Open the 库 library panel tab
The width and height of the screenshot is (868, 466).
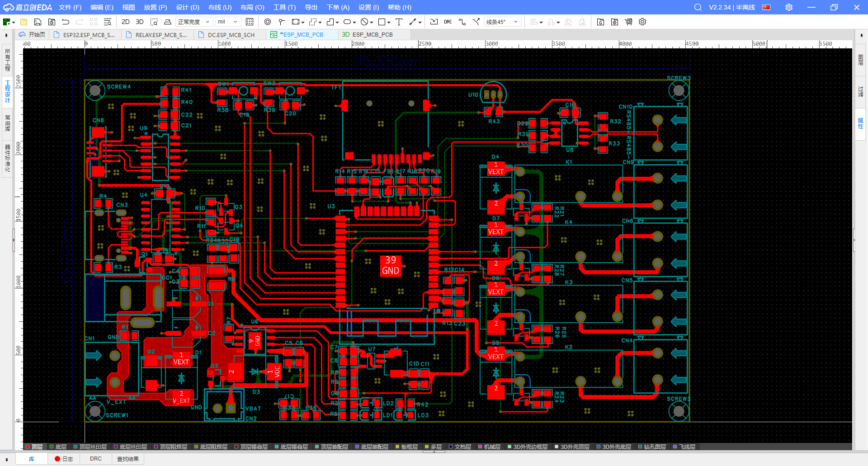32,459
